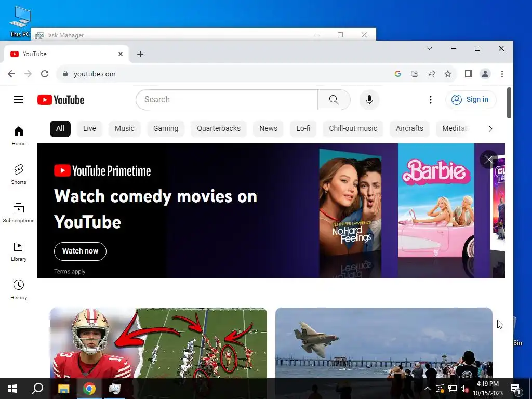Open Chrome three-dot menu
Image resolution: width=532 pixels, height=399 pixels.
(x=502, y=74)
